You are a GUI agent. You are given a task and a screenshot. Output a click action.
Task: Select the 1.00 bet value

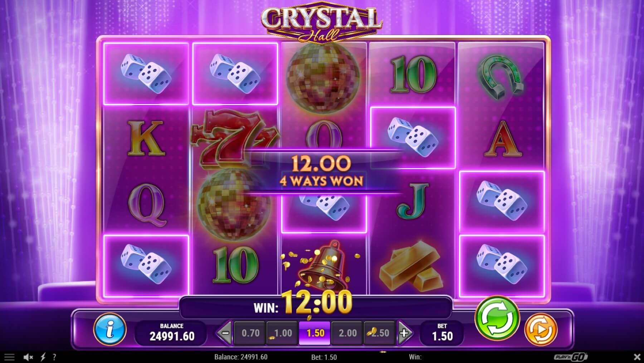(283, 333)
